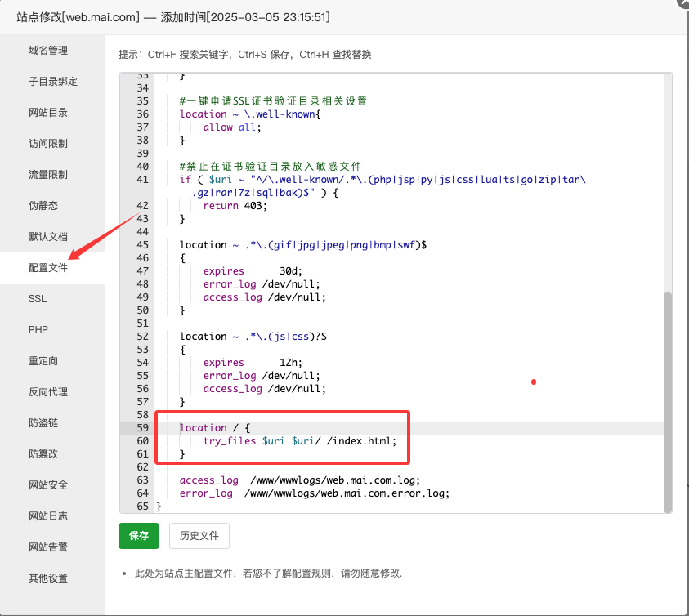Switch to the PHP tab

[x=38, y=330]
